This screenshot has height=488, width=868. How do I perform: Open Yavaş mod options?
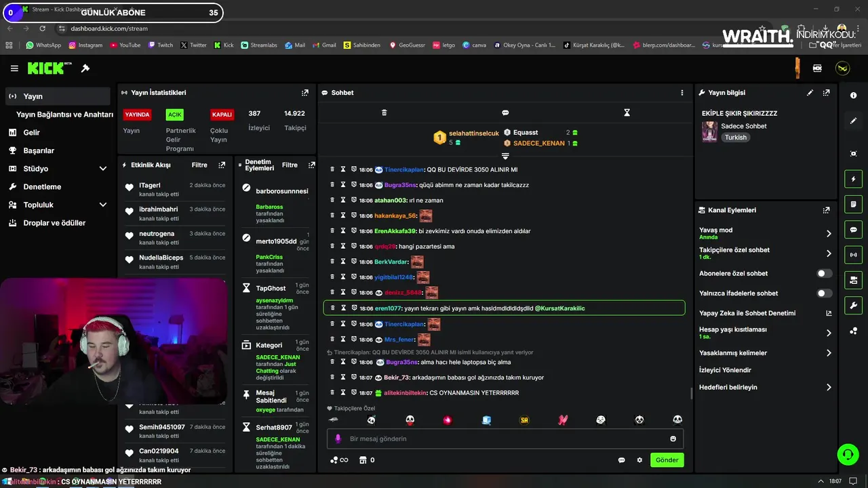[765, 233]
